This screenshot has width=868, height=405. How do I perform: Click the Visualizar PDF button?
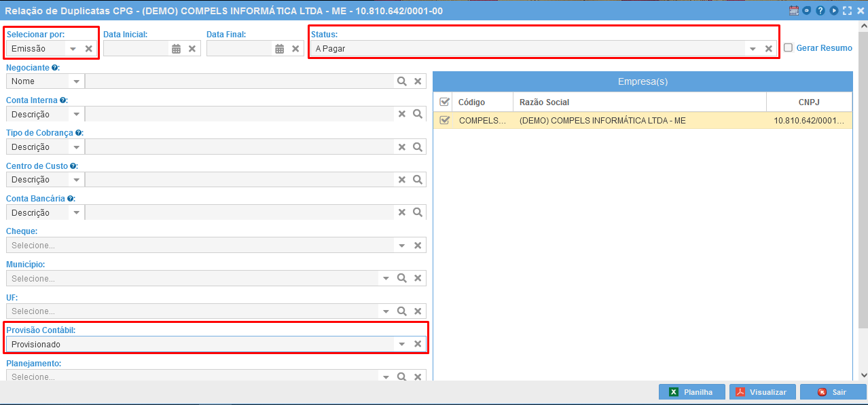click(x=762, y=392)
